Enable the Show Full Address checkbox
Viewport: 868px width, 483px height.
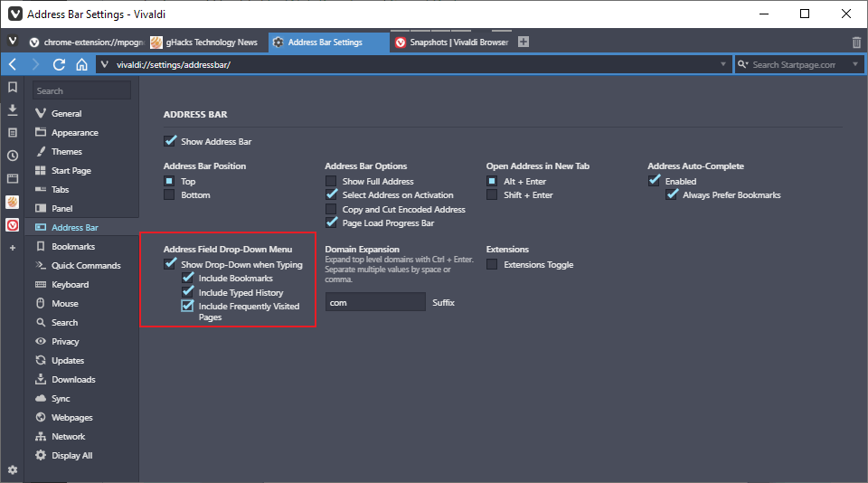(332, 182)
